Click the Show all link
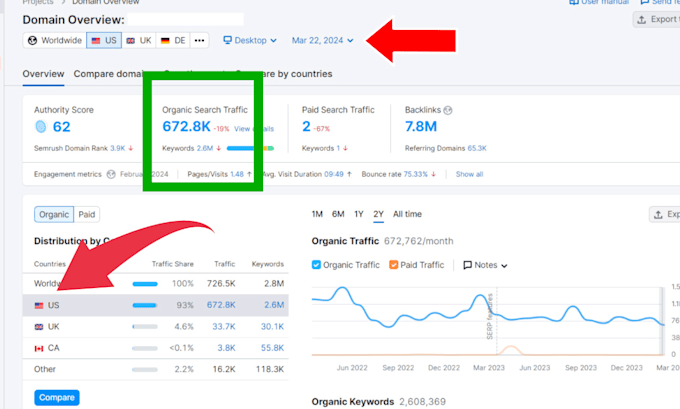680x409 pixels. tap(469, 174)
